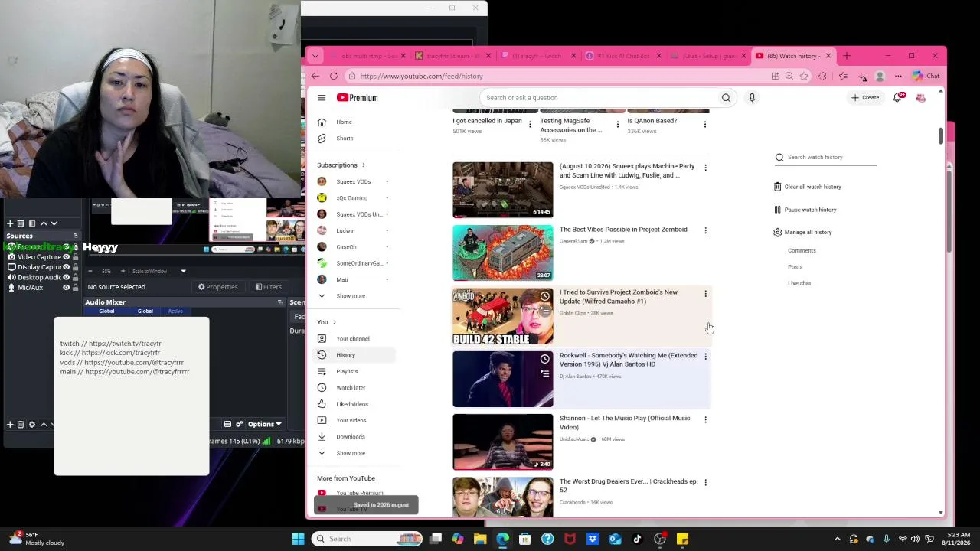
Task: Open source properties gear in Sources toolbar
Action: tap(32, 424)
